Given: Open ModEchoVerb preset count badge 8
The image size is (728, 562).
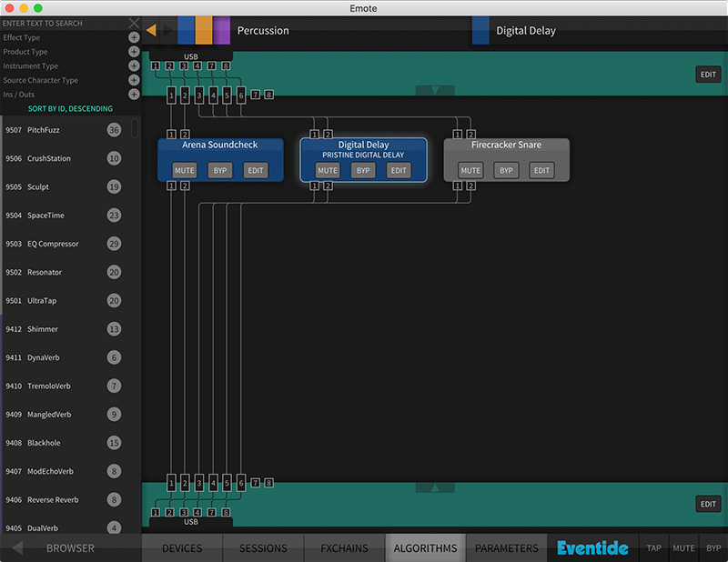Looking at the screenshot, I should pyautogui.click(x=115, y=471).
